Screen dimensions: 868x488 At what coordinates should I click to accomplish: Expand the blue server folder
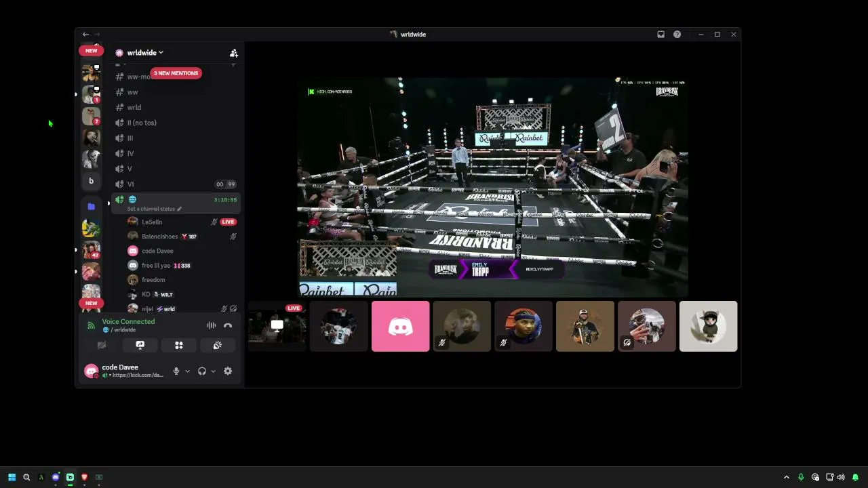(x=91, y=206)
